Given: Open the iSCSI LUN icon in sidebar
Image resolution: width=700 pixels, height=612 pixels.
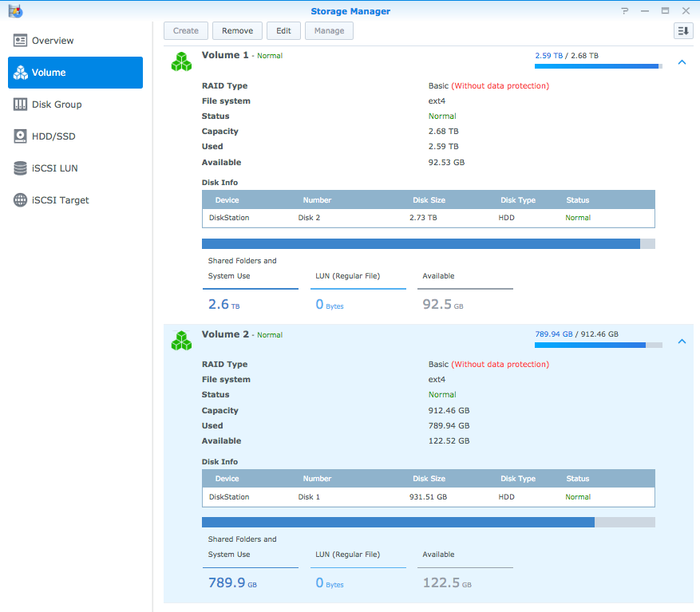Looking at the screenshot, I should pos(20,168).
